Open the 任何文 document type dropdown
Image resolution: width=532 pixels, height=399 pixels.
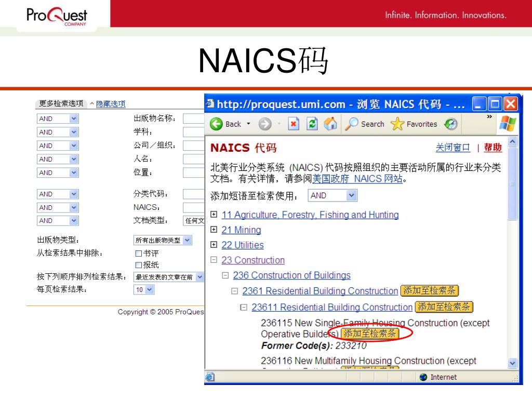tap(193, 221)
